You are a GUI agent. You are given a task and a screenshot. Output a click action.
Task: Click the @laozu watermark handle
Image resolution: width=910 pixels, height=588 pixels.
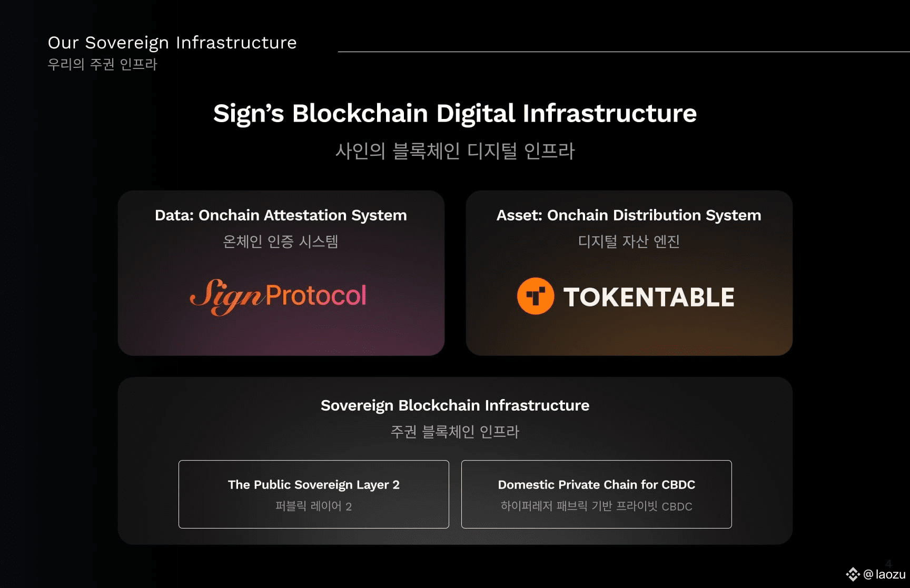tap(884, 575)
